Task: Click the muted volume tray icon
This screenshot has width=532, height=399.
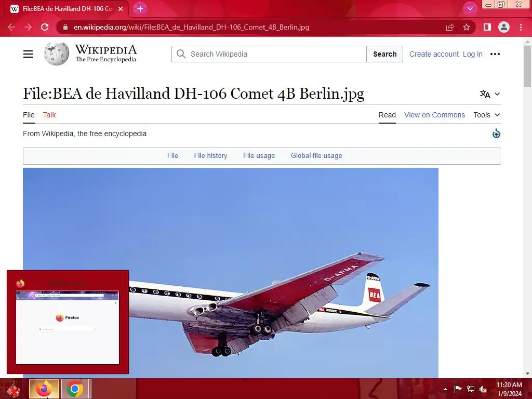Action: [483, 389]
